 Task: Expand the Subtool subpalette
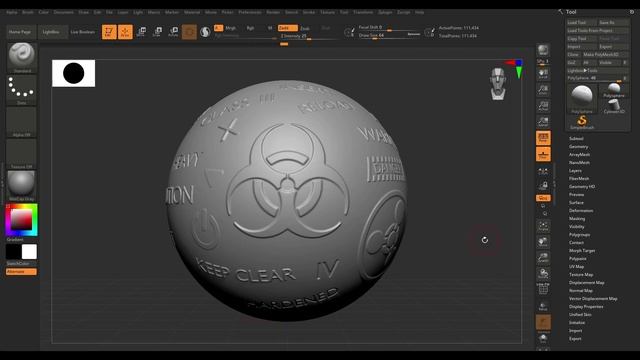576,138
